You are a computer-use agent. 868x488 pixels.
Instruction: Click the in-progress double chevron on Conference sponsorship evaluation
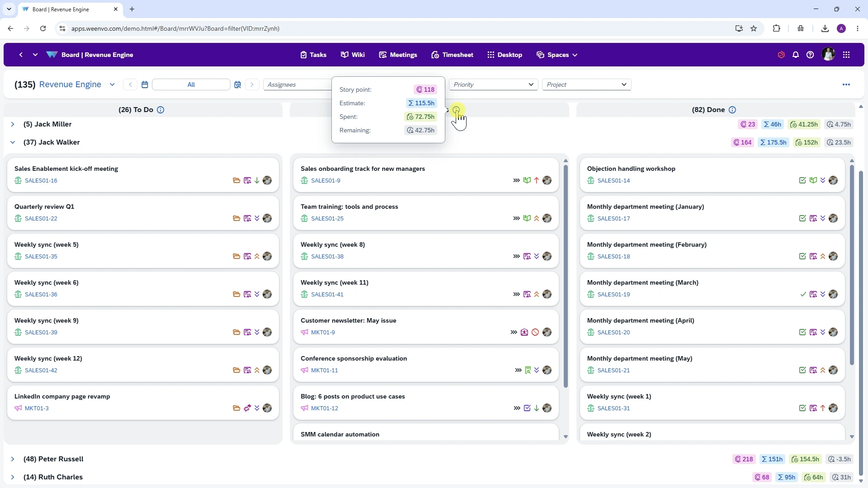[x=518, y=370]
